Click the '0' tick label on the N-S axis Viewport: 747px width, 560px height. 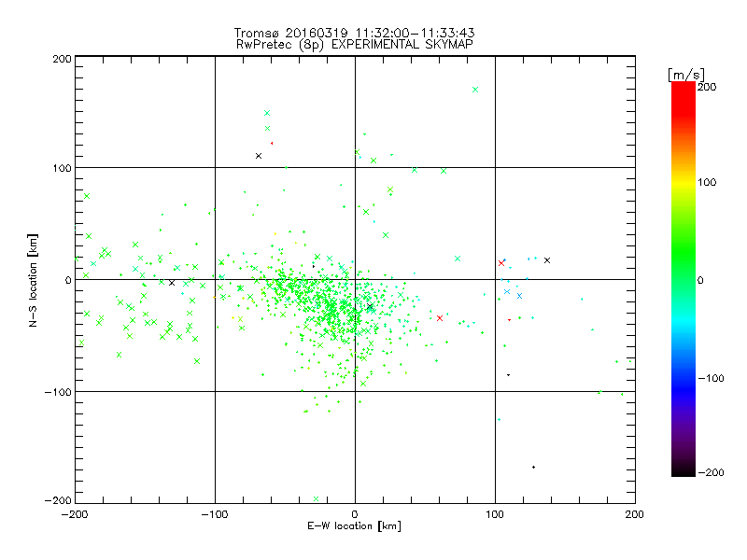(x=68, y=280)
